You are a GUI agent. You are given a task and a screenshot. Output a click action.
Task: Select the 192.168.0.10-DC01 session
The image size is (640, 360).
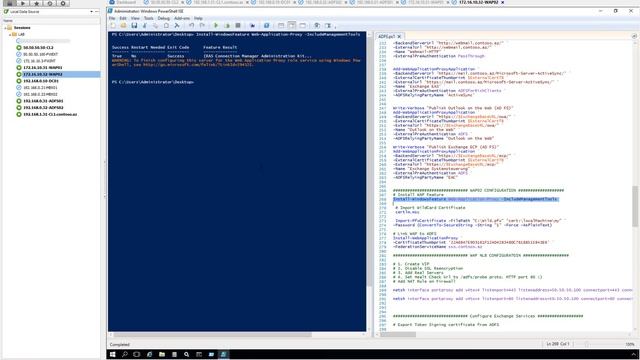(x=41, y=81)
